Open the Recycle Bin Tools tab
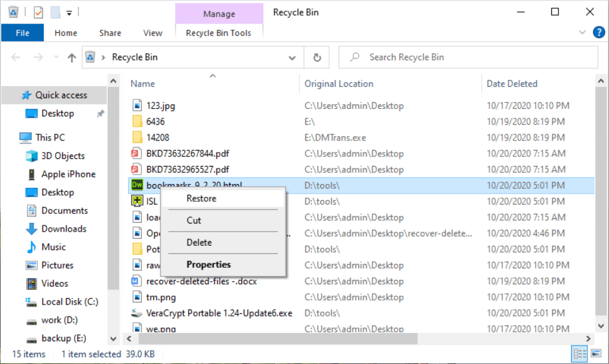 (218, 33)
